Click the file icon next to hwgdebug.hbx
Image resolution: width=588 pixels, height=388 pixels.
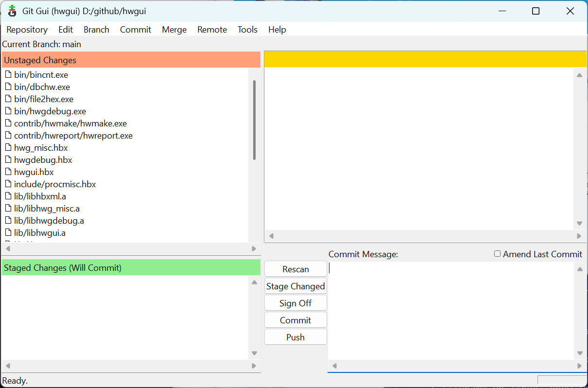tap(8, 160)
